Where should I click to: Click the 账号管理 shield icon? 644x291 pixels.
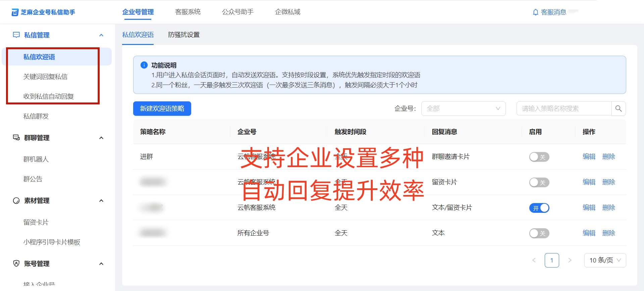[16, 263]
